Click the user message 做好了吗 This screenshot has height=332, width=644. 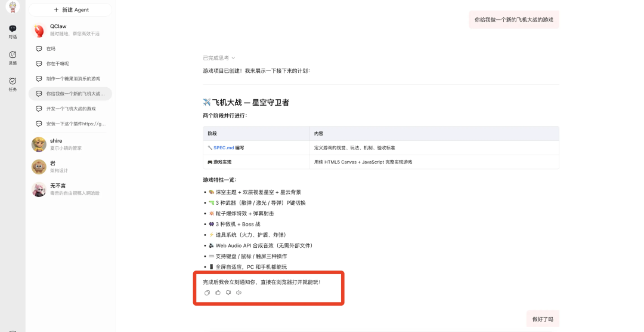click(x=543, y=319)
